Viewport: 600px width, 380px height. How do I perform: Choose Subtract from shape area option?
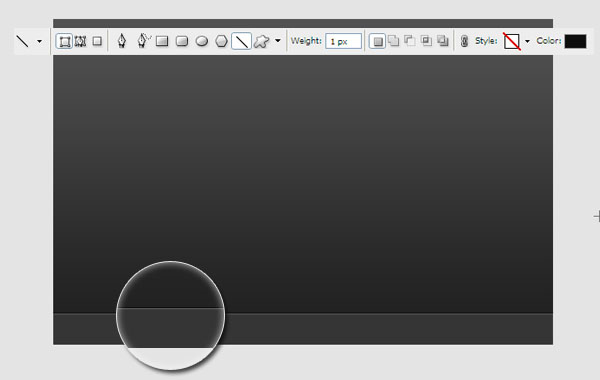[410, 41]
